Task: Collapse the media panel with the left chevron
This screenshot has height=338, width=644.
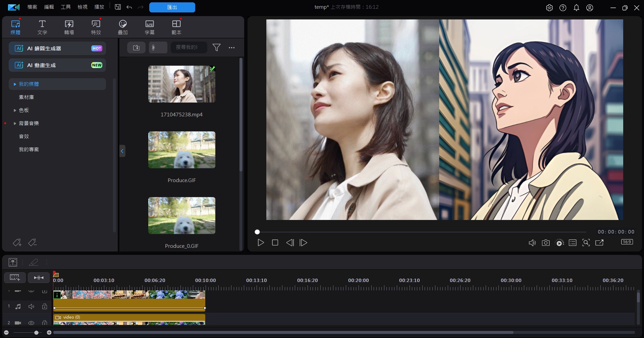Action: point(122,151)
